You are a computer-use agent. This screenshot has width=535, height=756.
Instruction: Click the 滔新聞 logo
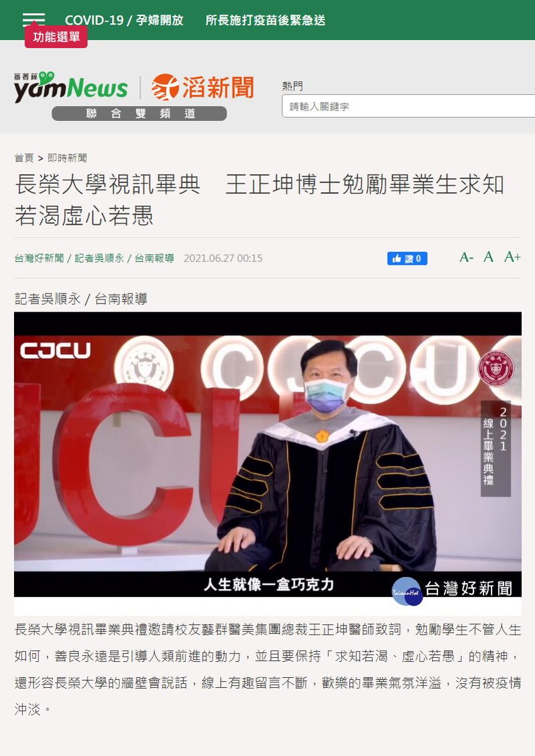[203, 88]
